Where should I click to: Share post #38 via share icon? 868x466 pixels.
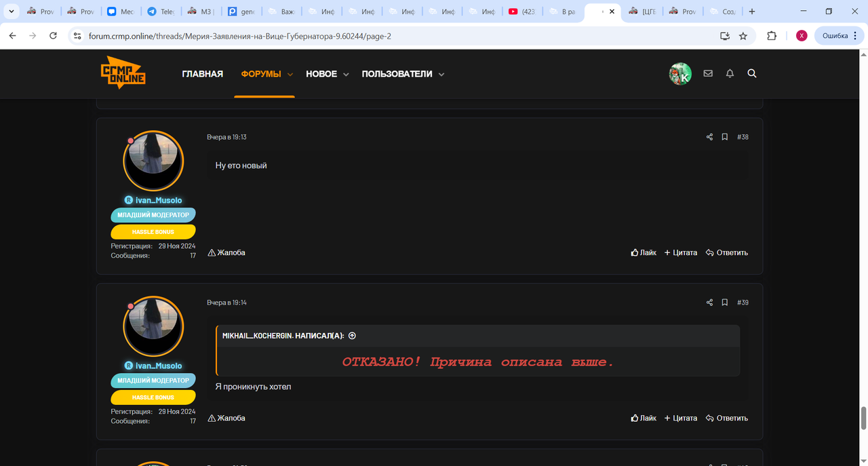coord(709,137)
